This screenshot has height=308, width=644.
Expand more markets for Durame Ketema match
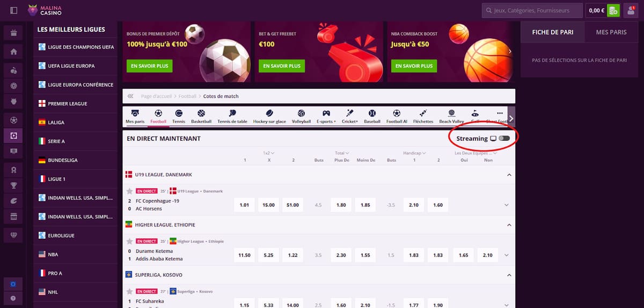pyautogui.click(x=507, y=255)
